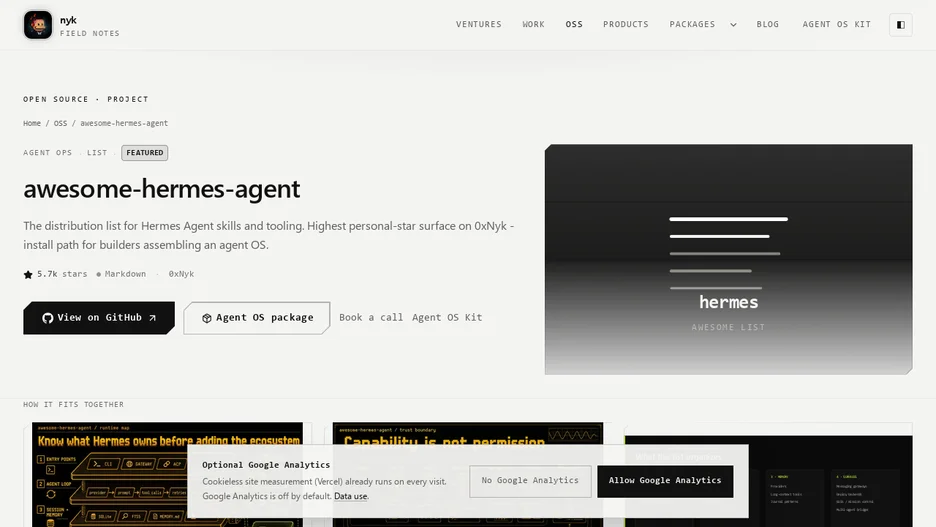This screenshot has width=936, height=527.
Task: Go to the Products nav item
Action: [x=625, y=24]
